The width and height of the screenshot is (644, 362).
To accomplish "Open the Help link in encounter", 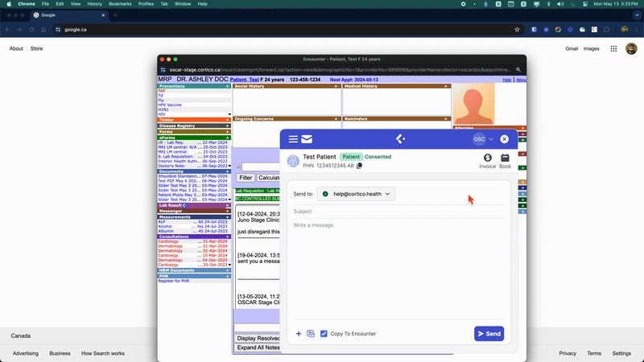I will tap(507, 80).
